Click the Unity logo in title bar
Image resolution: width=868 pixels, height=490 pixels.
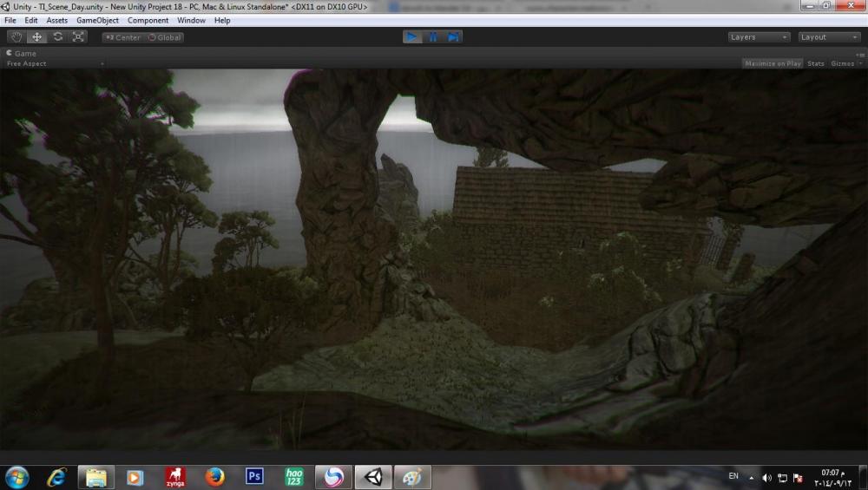click(x=5, y=7)
